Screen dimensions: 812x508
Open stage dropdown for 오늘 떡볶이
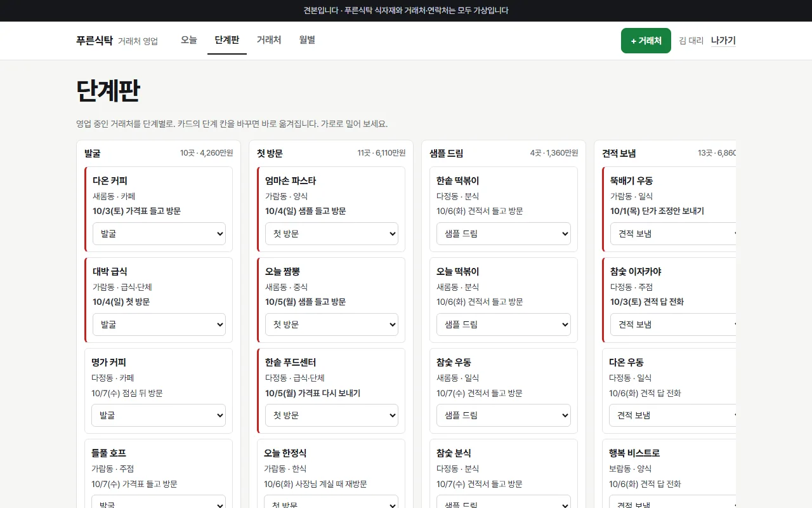[x=504, y=324]
